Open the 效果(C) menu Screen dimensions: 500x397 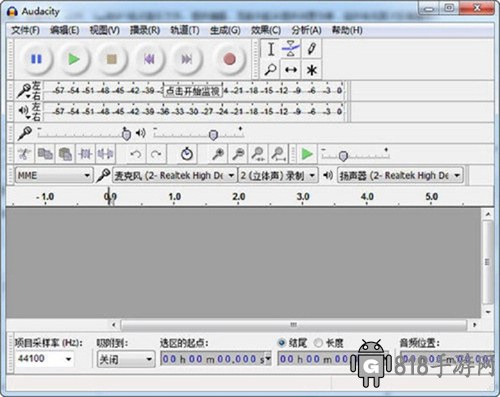click(266, 30)
